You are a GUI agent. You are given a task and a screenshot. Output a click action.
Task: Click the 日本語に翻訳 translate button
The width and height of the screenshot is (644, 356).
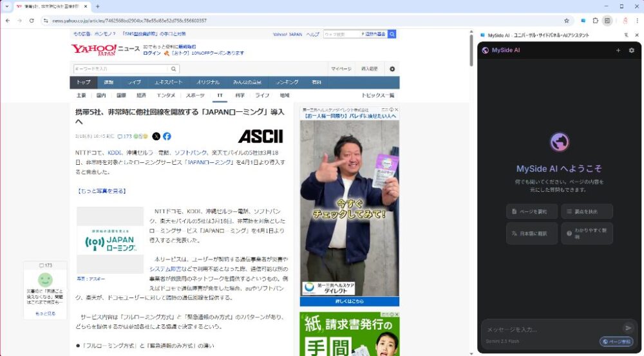pyautogui.click(x=532, y=233)
